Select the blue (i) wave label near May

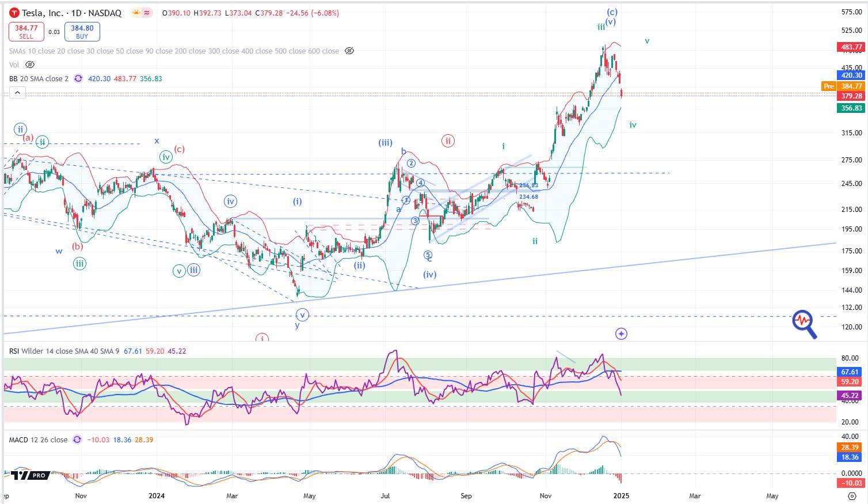tap(297, 202)
